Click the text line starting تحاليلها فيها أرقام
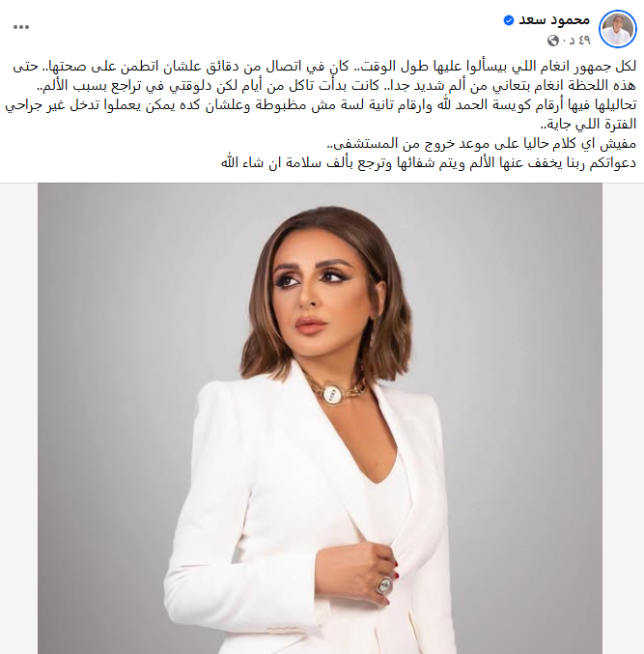644x654 pixels. pyautogui.click(x=321, y=104)
